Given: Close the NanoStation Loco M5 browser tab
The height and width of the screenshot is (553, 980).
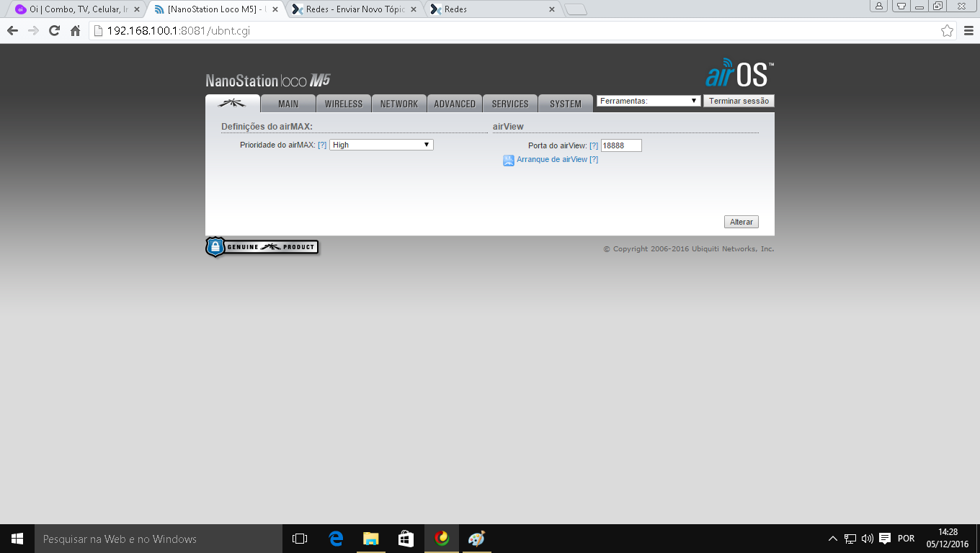Looking at the screenshot, I should pos(275,9).
